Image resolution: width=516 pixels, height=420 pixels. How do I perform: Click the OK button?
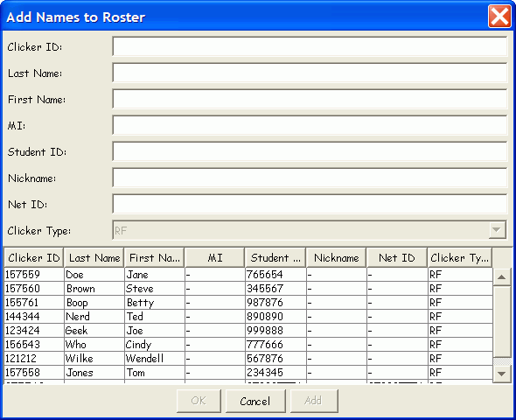click(199, 401)
